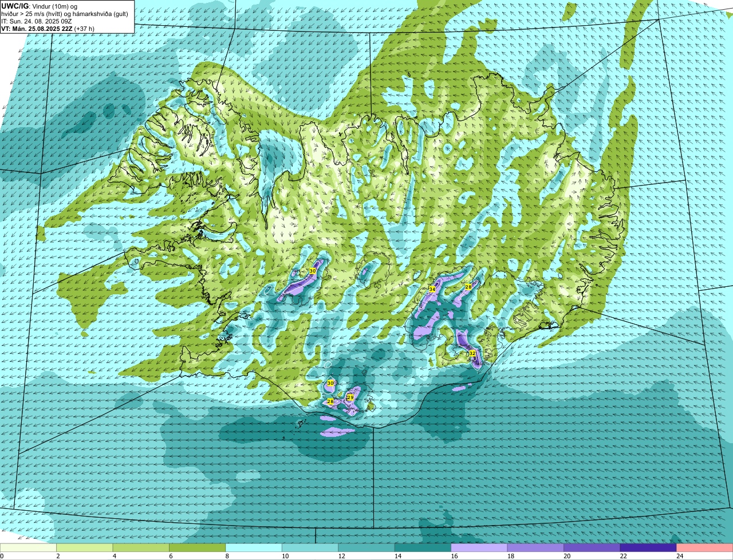Pick the 0–2 m/s pale yellow legend swatch
This screenshot has width=733, height=560.
29,548
